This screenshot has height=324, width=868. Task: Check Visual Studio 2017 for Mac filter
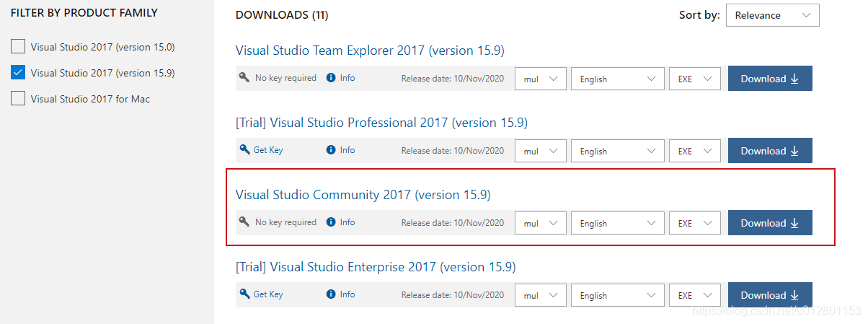click(x=18, y=99)
